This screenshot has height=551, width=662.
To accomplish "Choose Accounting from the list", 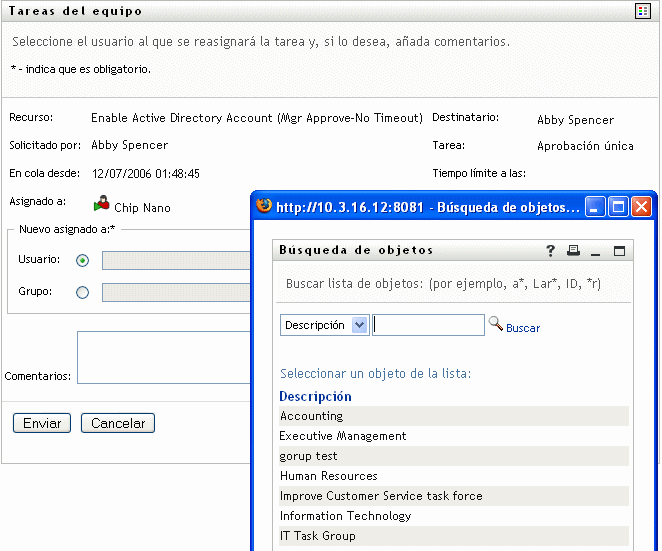I will [454, 416].
